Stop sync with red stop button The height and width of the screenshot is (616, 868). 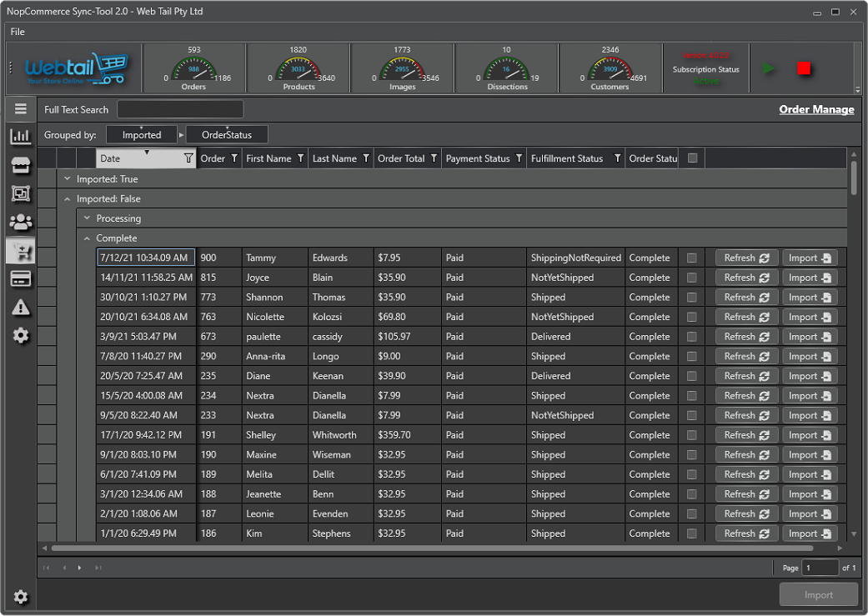pos(804,68)
